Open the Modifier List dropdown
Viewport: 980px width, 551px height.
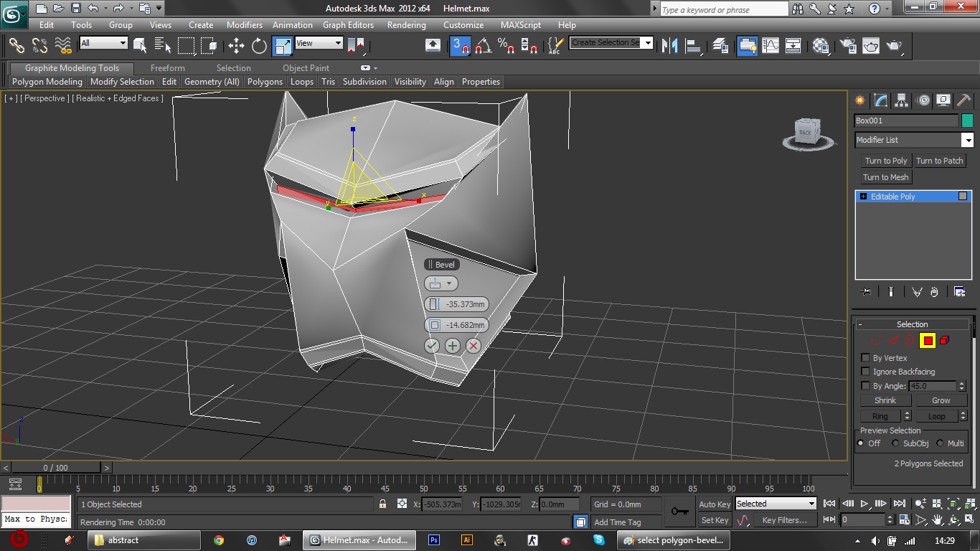click(967, 140)
